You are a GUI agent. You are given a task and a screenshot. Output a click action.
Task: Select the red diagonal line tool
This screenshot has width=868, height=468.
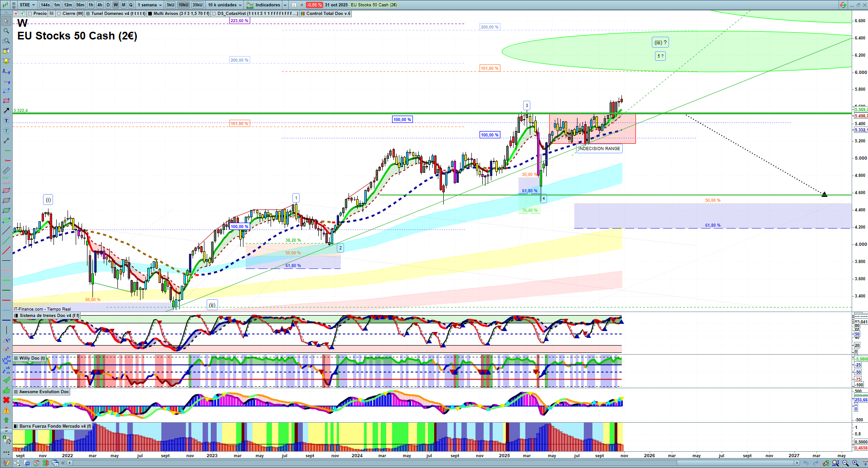click(6, 250)
